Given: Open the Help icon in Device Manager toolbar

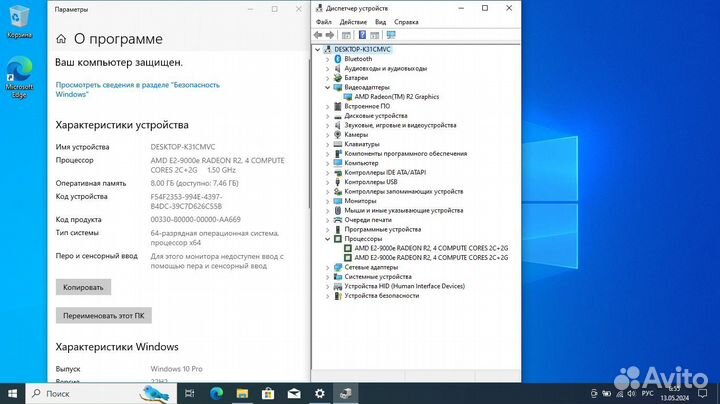Looking at the screenshot, I should [362, 35].
